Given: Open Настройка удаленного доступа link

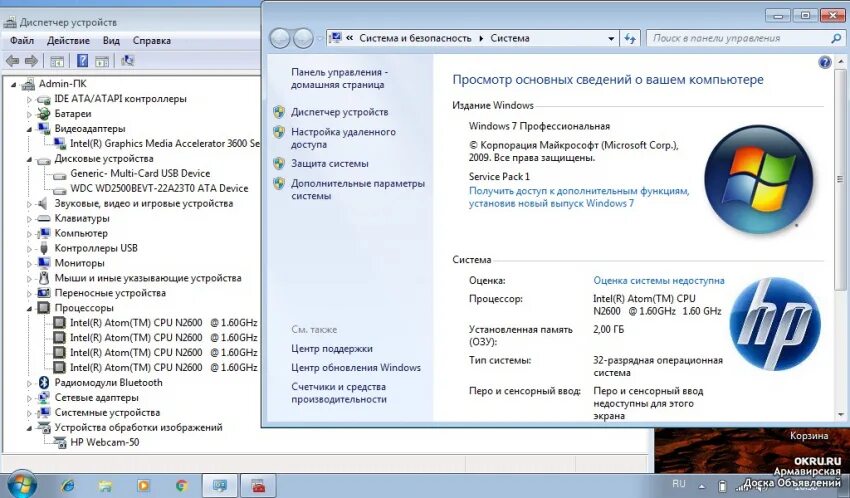Looking at the screenshot, I should 343,138.
